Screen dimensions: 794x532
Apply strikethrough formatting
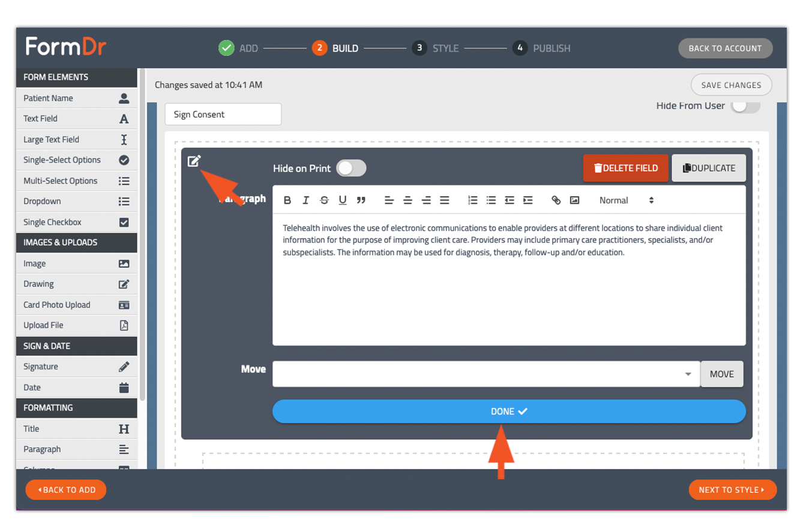point(324,200)
